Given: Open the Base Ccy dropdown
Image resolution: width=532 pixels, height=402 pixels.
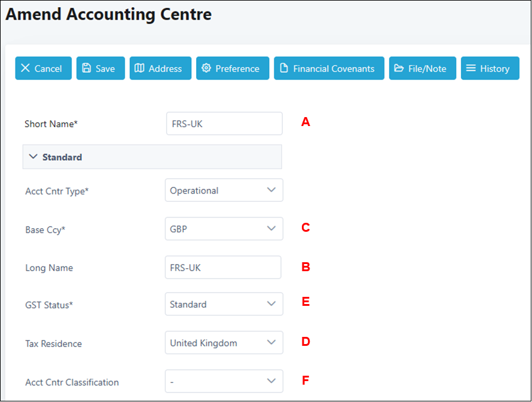Looking at the screenshot, I should pyautogui.click(x=271, y=228).
